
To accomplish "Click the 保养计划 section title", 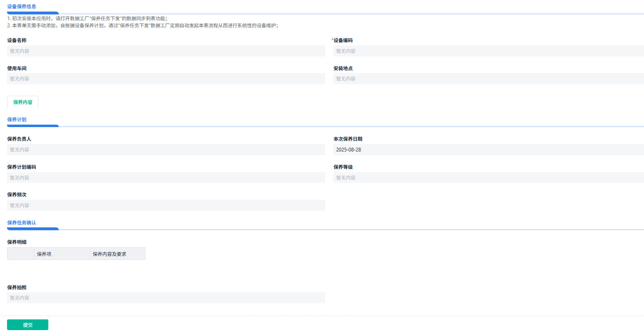I will click(17, 120).
